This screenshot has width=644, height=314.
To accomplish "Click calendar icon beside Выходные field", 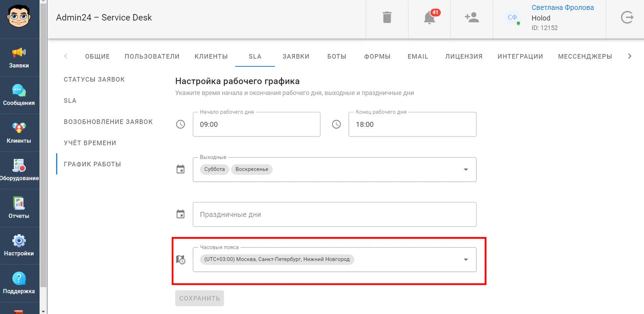I will click(x=181, y=169).
